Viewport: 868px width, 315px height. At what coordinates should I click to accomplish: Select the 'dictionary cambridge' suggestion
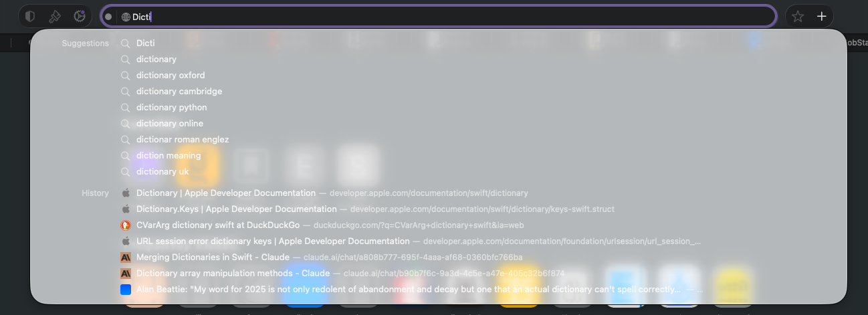(179, 91)
